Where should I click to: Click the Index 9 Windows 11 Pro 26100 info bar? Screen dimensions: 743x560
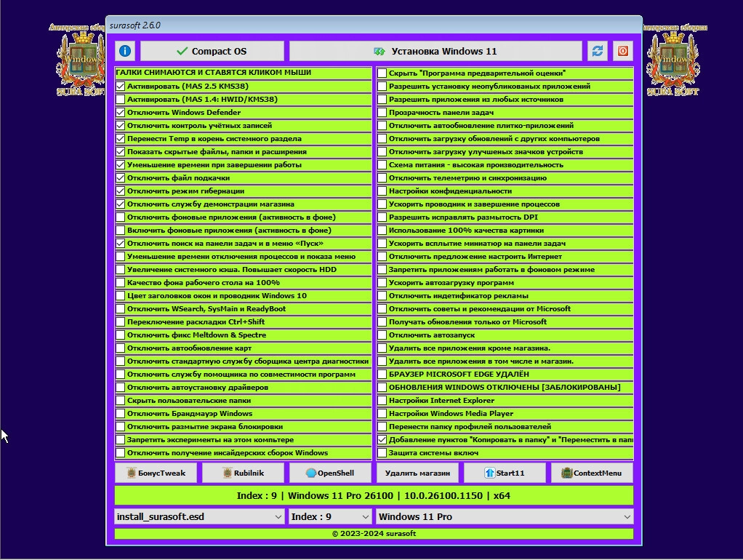(x=374, y=495)
